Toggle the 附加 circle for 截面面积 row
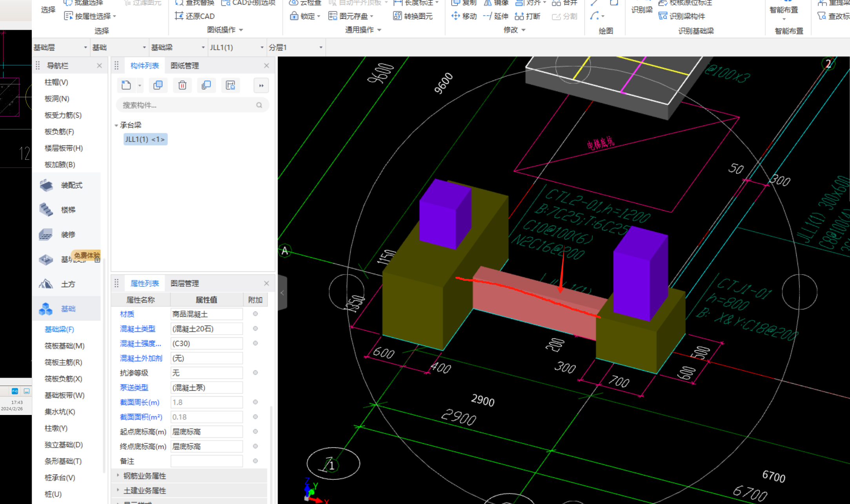Image resolution: width=850 pixels, height=504 pixels. click(x=255, y=417)
